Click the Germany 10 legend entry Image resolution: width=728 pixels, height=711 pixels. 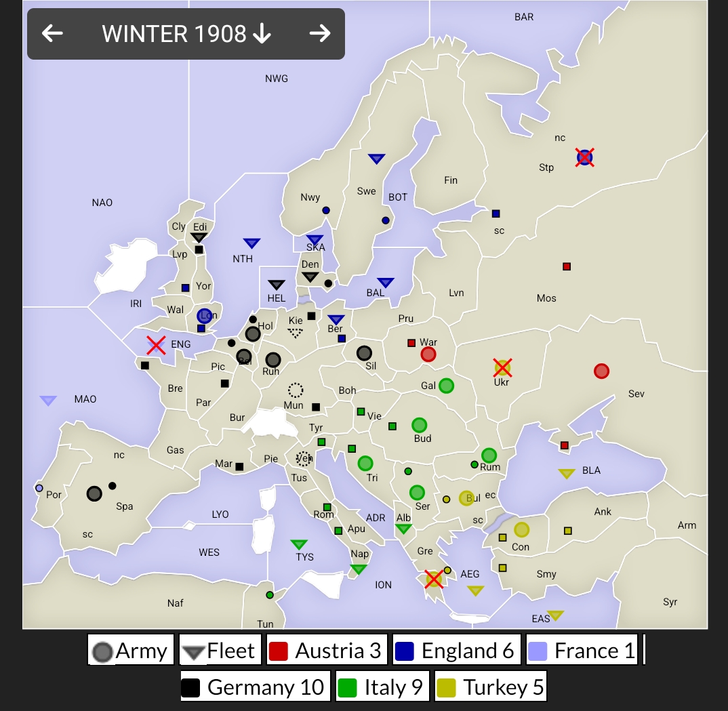255,687
